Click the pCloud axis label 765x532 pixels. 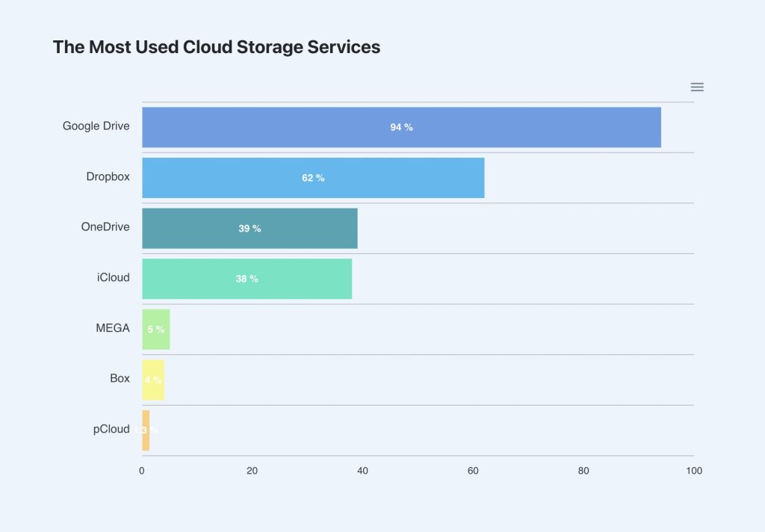coord(111,429)
